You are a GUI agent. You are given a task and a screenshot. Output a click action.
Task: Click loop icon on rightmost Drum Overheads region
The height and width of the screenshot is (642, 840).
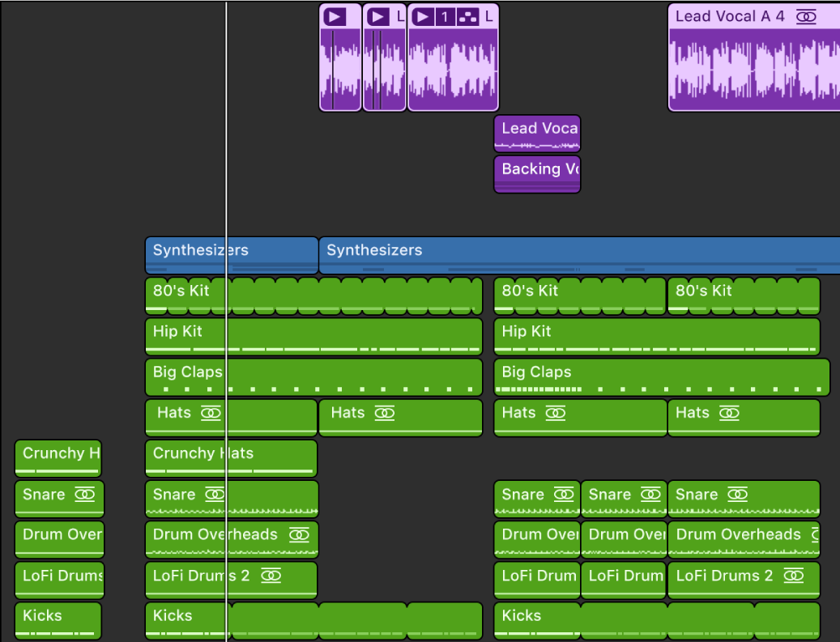point(812,534)
